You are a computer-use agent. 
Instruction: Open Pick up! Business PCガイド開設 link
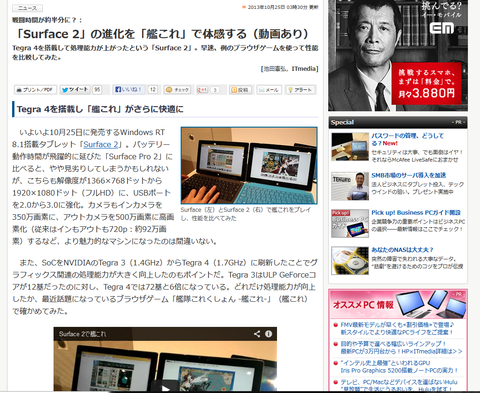pyautogui.click(x=416, y=212)
